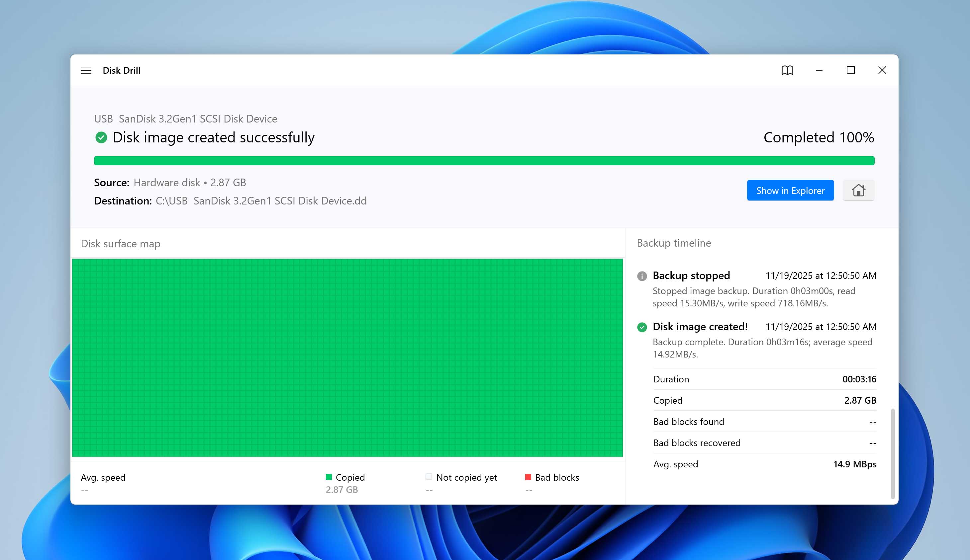Image resolution: width=970 pixels, height=560 pixels.
Task: Click the checkmark icon on Disk image created entry
Action: 642,327
